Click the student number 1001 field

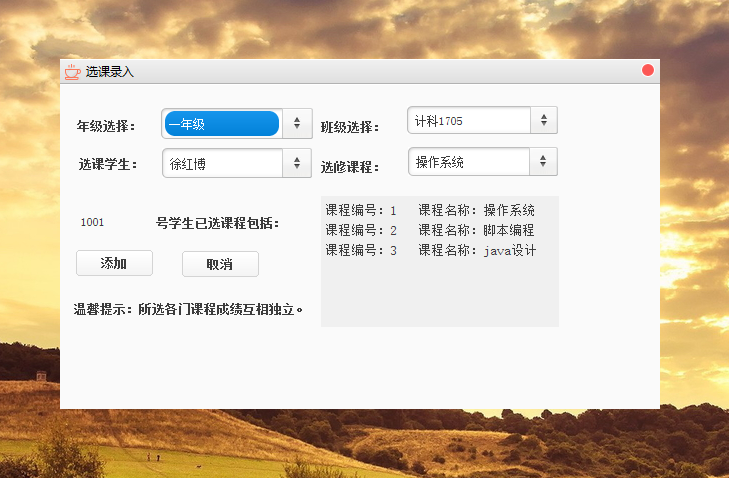pos(93,222)
